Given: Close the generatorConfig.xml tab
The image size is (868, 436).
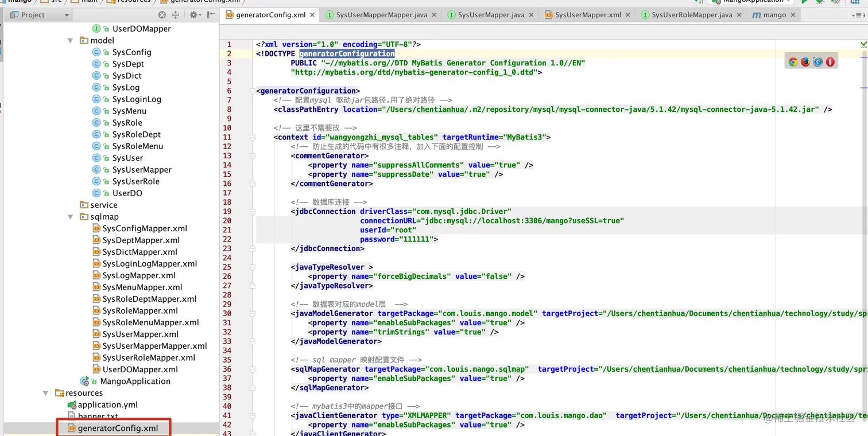Looking at the screenshot, I should tap(313, 15).
